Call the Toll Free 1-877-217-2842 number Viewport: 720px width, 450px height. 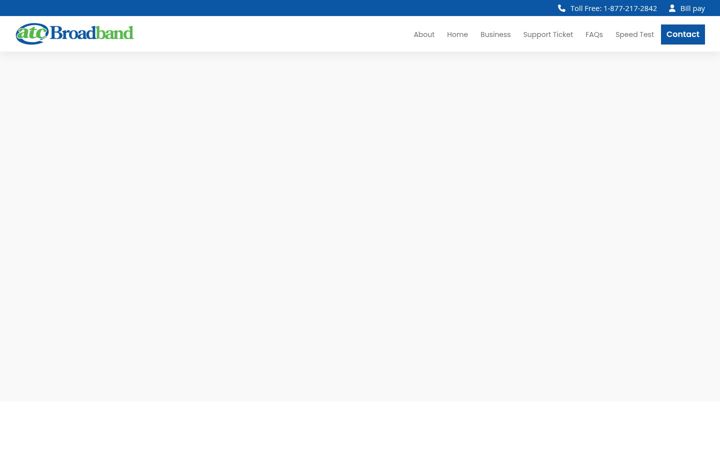coord(613,8)
